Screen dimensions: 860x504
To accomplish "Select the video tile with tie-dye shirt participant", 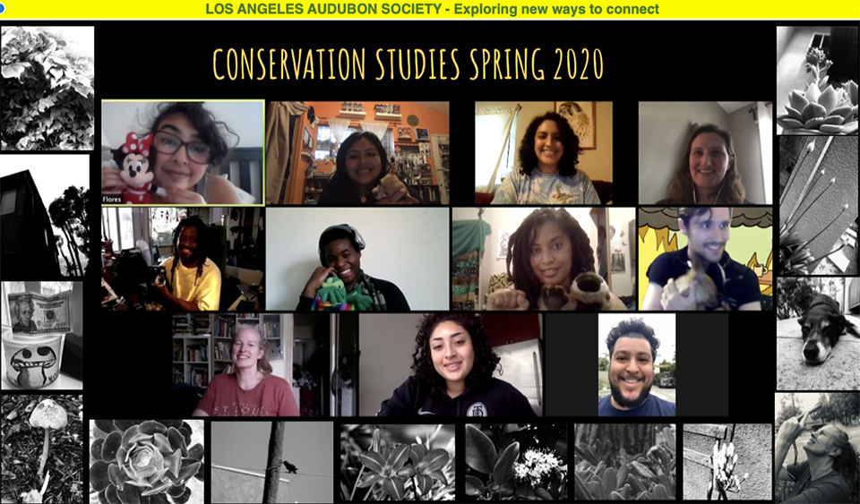I will (544, 153).
